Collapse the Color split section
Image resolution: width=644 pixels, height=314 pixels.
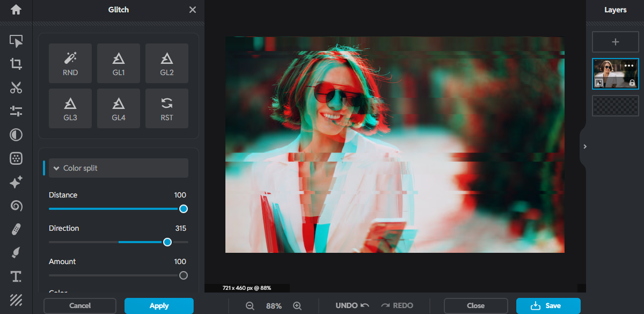[x=119, y=168]
